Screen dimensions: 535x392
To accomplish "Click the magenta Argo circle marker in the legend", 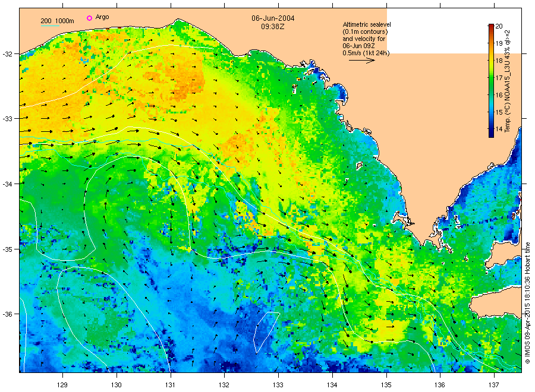I will coord(89,18).
